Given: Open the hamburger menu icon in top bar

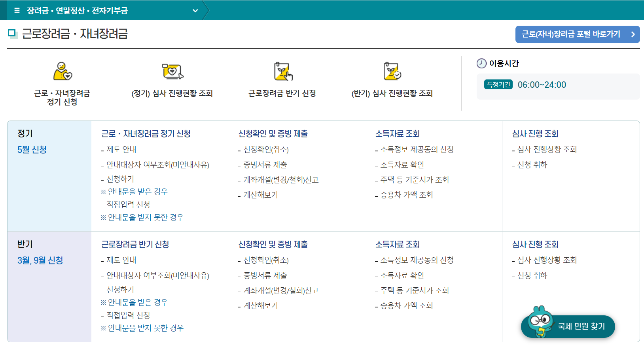Looking at the screenshot, I should click(x=17, y=11).
